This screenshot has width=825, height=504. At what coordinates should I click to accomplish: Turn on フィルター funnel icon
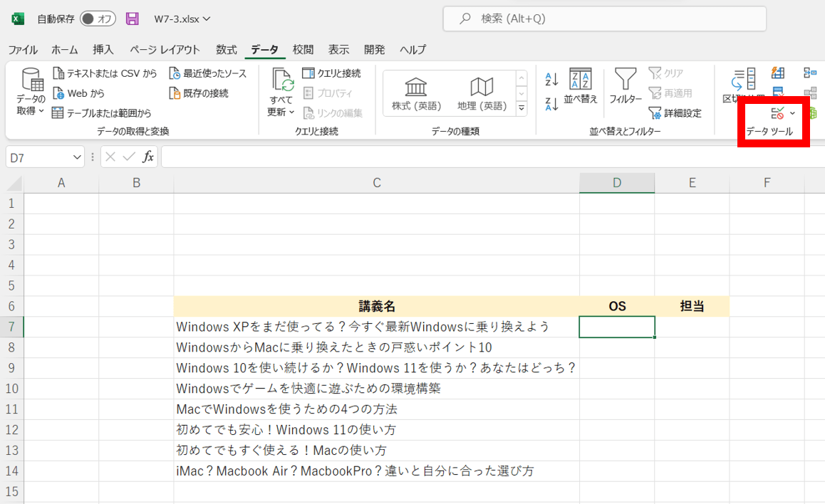pos(626,85)
